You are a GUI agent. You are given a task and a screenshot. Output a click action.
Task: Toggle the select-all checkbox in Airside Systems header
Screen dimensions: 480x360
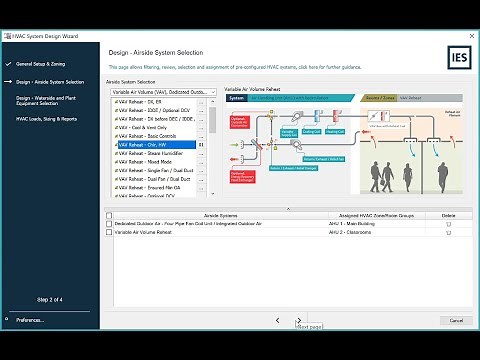[109, 216]
